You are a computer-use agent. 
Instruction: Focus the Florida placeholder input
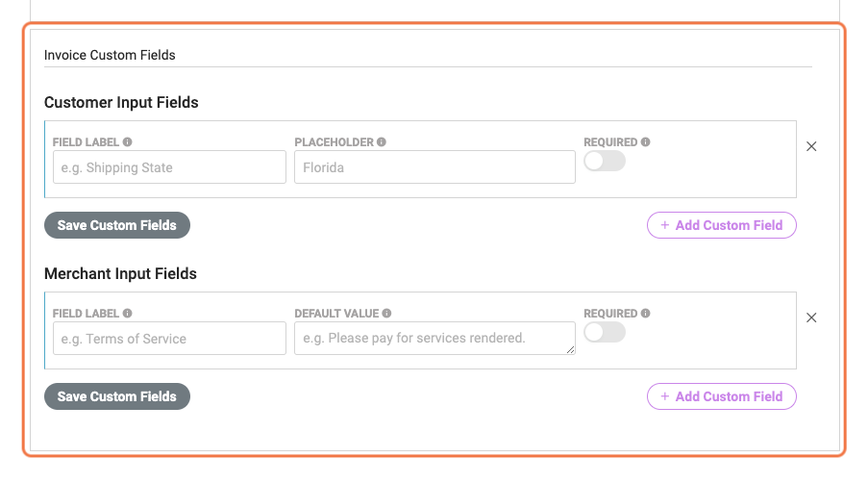[x=434, y=166]
